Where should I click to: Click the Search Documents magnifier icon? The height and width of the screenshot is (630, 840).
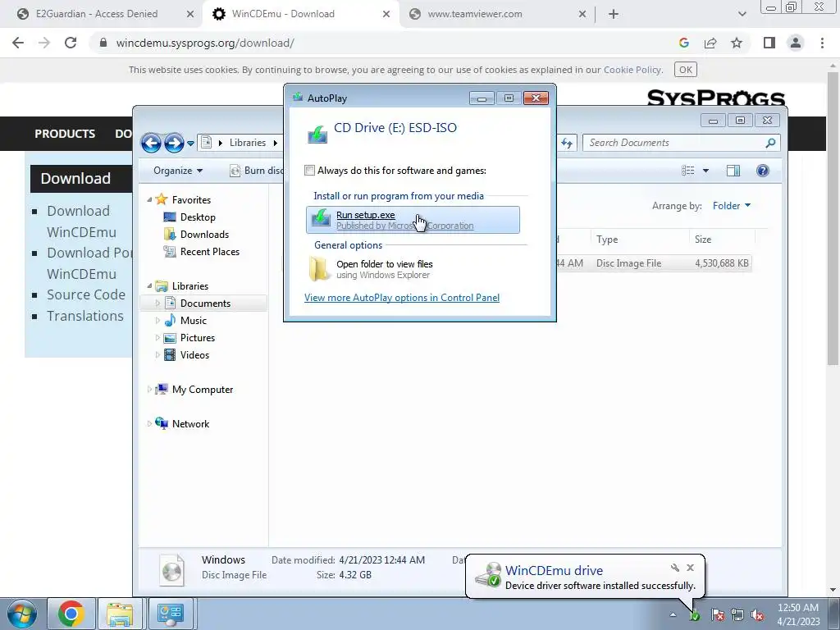click(770, 143)
